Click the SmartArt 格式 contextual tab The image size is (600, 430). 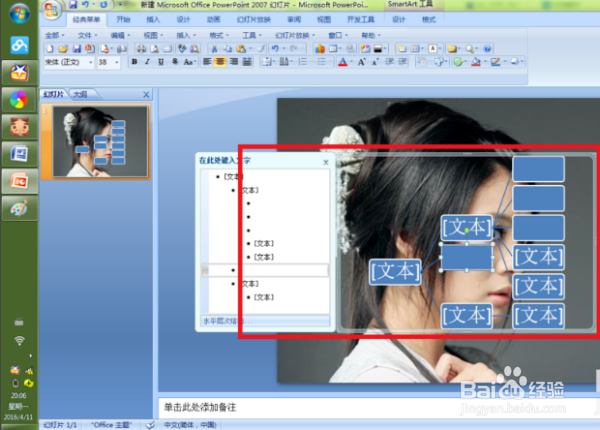(x=429, y=20)
